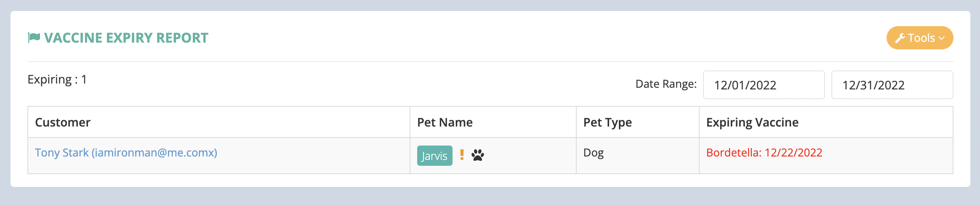
Task: Click the Pet Name column header
Action: [445, 122]
